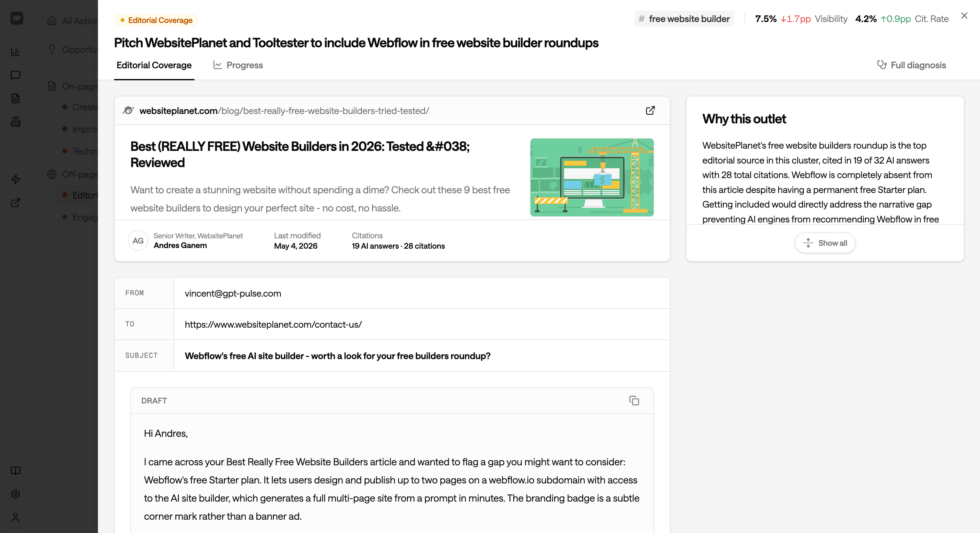
Task: Open article in new tab icon
Action: (x=650, y=111)
